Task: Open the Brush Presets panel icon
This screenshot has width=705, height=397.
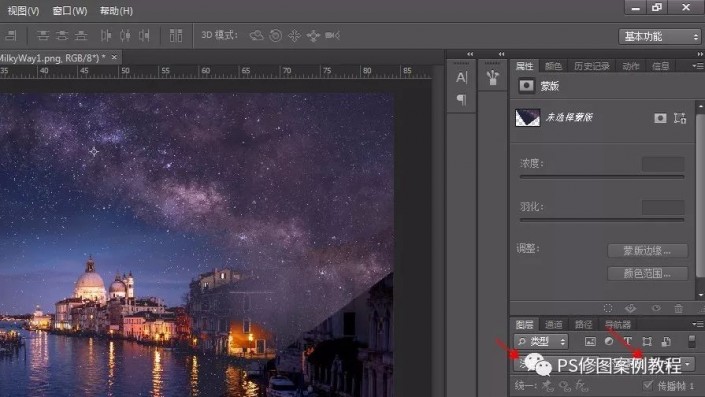Action: point(493,77)
